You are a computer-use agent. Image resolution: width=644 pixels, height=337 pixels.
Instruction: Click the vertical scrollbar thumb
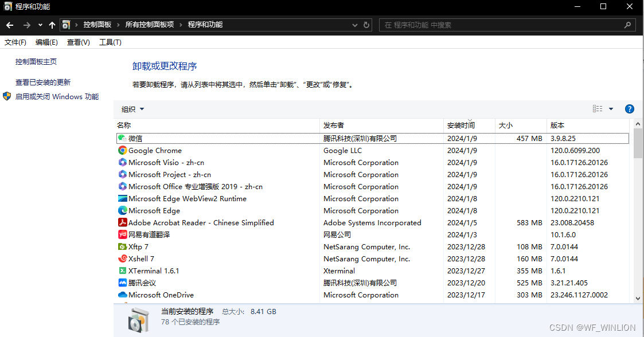tap(638, 143)
